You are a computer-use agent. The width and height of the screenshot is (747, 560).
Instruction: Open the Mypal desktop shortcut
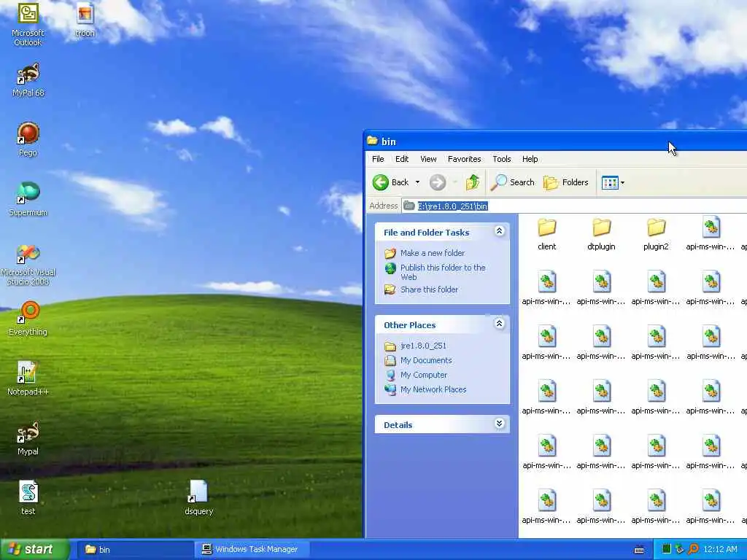(x=28, y=438)
